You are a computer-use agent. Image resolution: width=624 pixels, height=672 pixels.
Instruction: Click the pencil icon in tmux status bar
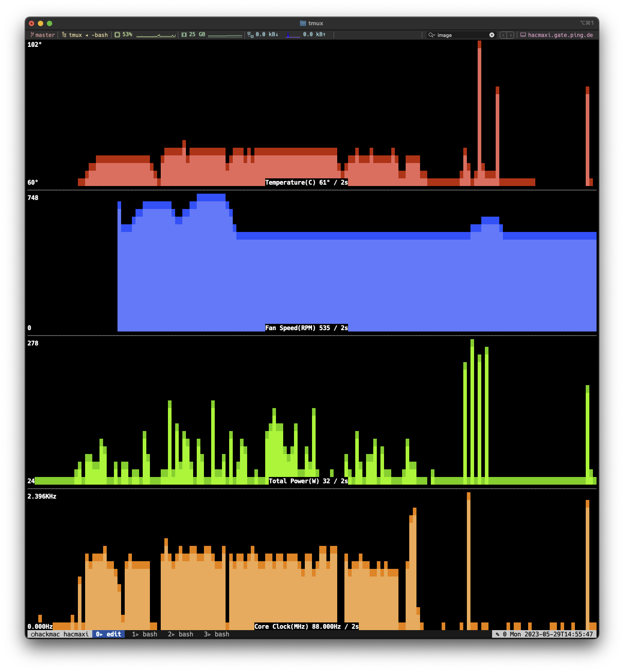coord(497,634)
